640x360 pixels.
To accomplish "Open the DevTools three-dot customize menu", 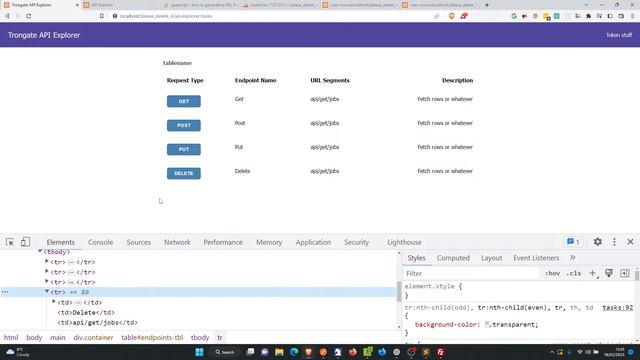I will point(614,242).
